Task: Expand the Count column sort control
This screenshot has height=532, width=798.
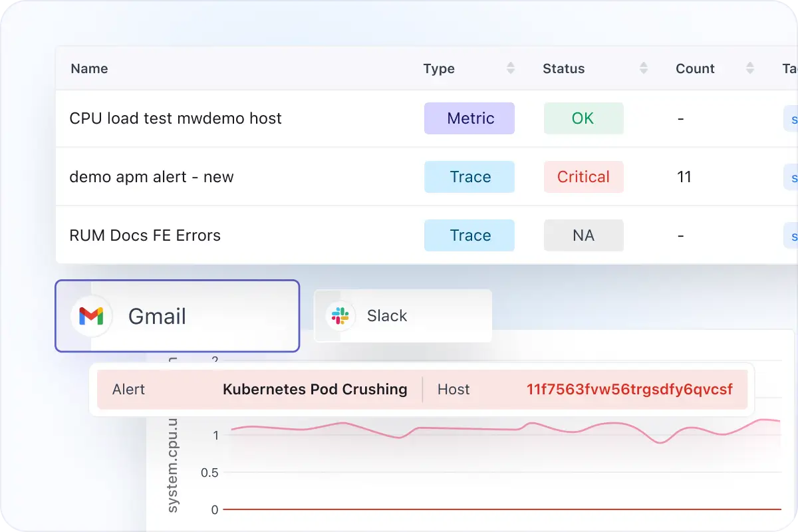Action: pos(749,68)
